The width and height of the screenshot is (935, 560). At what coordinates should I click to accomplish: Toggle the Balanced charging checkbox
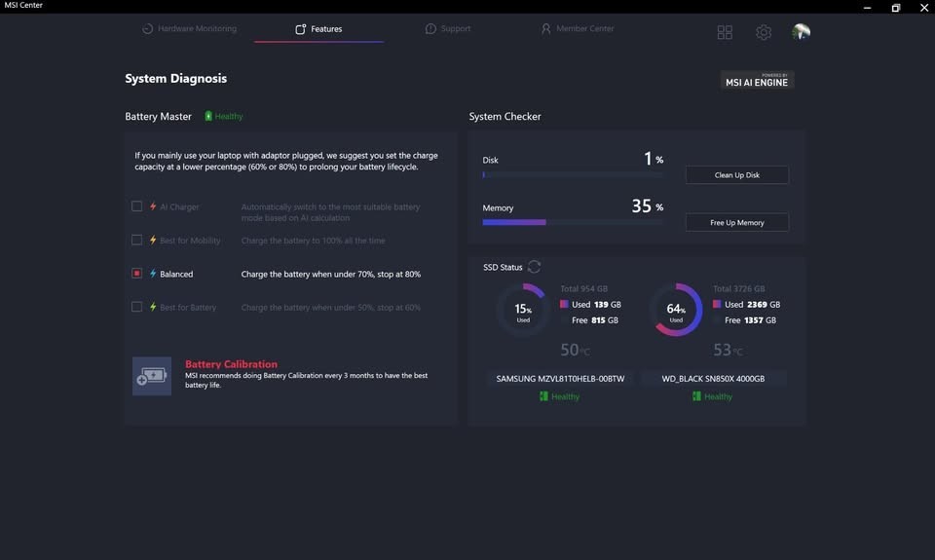pos(136,273)
